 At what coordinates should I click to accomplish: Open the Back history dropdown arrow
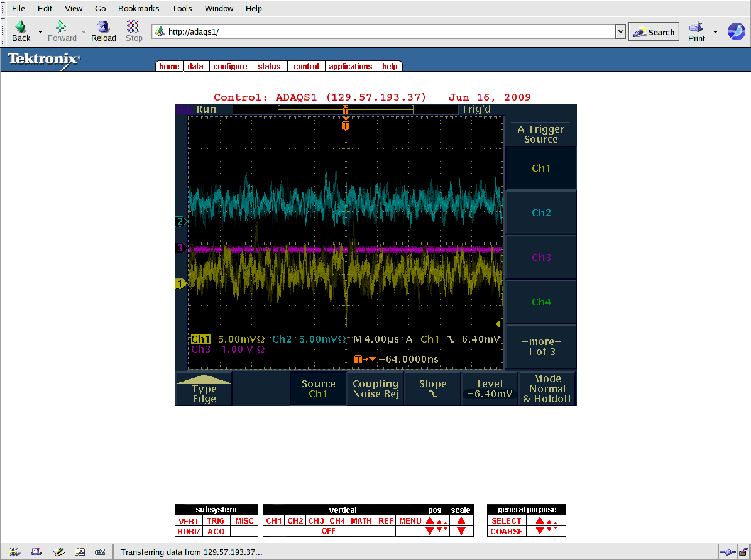point(40,32)
